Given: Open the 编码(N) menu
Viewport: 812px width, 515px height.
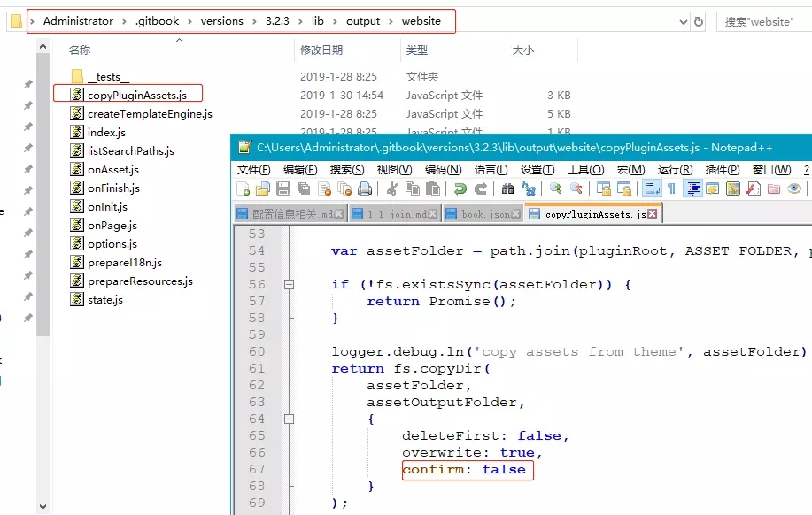Looking at the screenshot, I should [444, 170].
